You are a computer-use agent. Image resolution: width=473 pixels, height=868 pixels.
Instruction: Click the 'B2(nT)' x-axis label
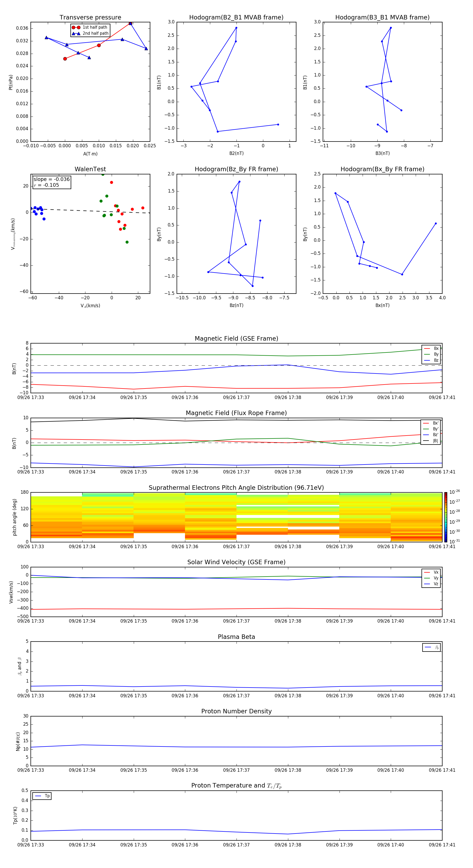236,153
